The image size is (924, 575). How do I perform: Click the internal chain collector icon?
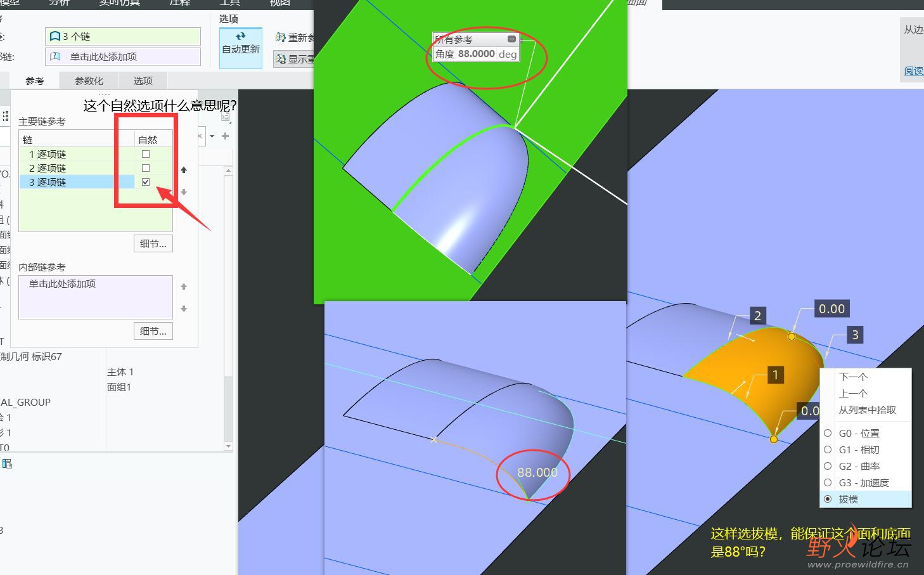(55, 56)
